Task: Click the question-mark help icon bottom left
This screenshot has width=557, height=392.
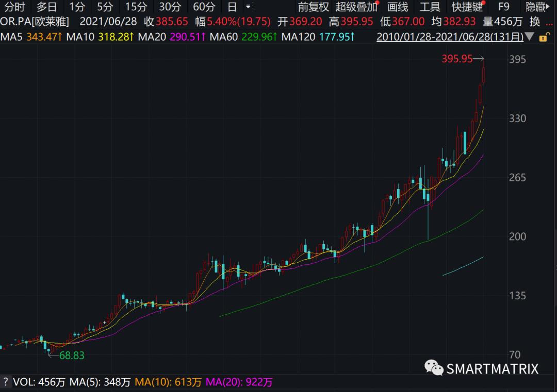Action: pyautogui.click(x=6, y=383)
